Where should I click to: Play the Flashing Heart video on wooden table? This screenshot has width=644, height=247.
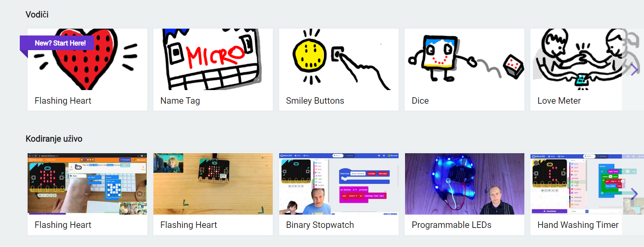(x=213, y=184)
